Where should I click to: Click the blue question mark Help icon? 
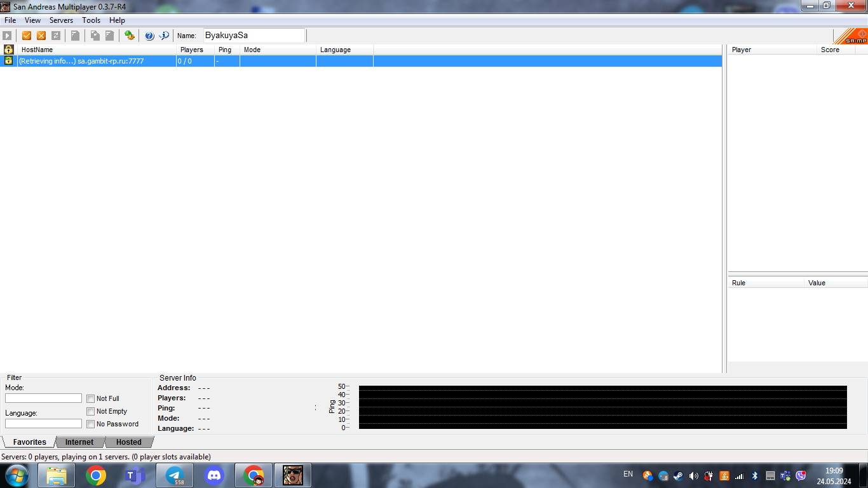pos(149,36)
